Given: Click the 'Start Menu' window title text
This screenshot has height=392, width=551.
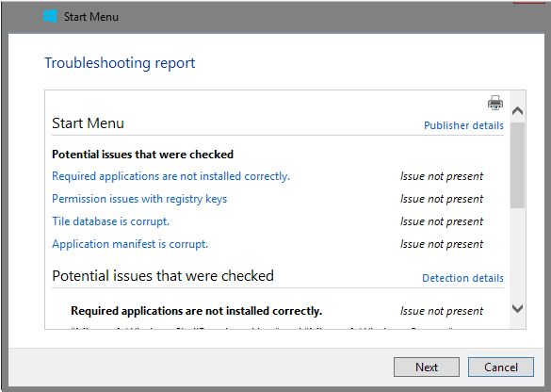Looking at the screenshot, I should click(91, 17).
